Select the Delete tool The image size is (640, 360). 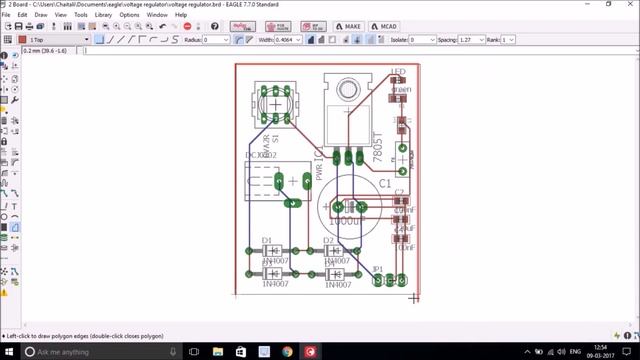pos(4,120)
